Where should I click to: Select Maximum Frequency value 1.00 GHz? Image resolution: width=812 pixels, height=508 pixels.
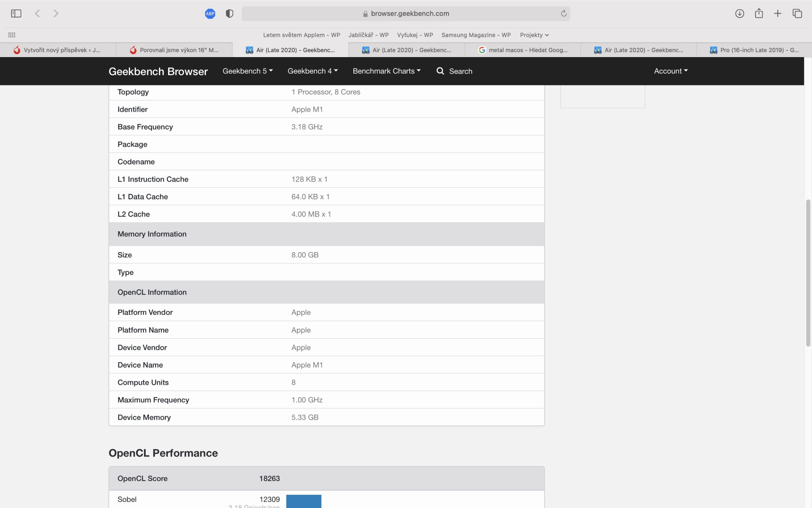pos(307,400)
